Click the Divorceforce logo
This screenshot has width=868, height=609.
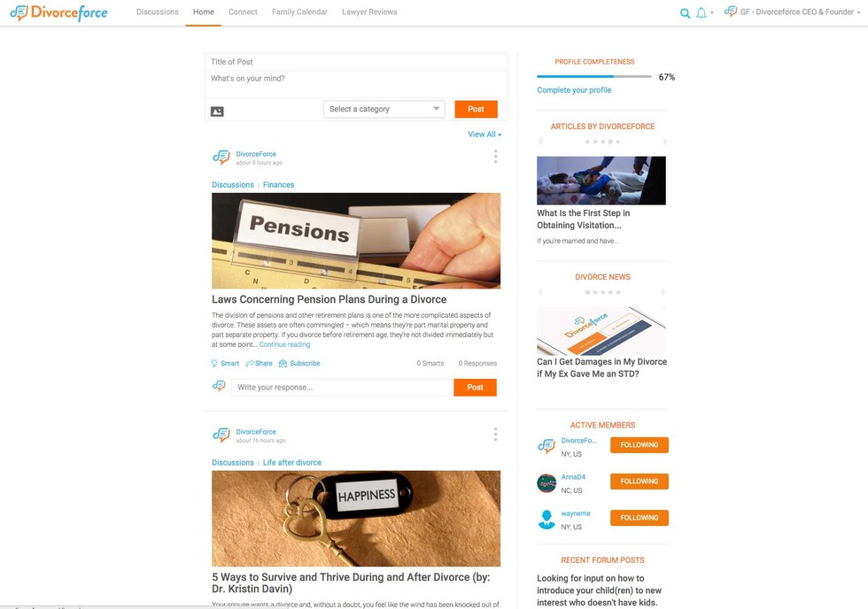pyautogui.click(x=58, y=12)
